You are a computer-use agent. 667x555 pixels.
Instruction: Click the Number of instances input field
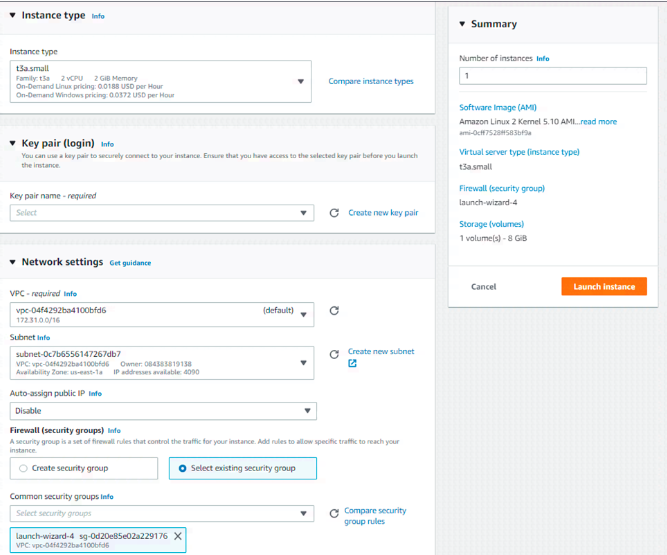tap(553, 76)
